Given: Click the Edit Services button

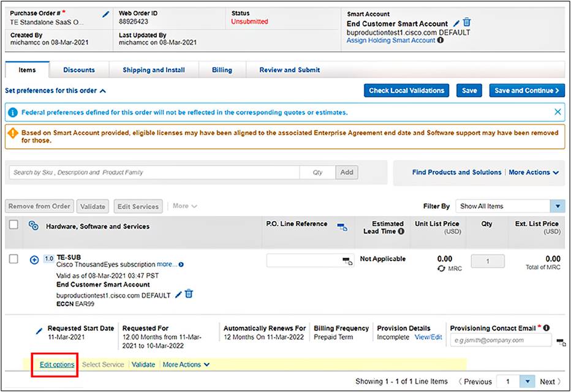Looking at the screenshot, I should (138, 206).
